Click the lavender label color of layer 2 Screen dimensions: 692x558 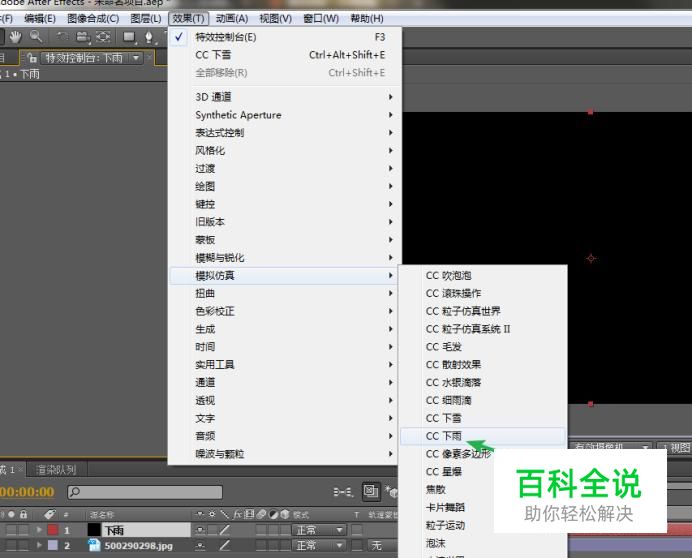point(53,546)
